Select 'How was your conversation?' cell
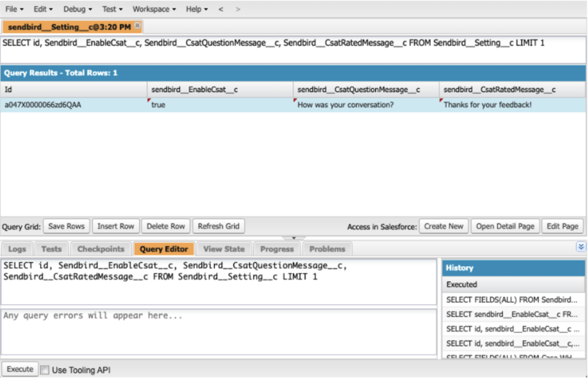588x378 pixels. (x=366, y=105)
